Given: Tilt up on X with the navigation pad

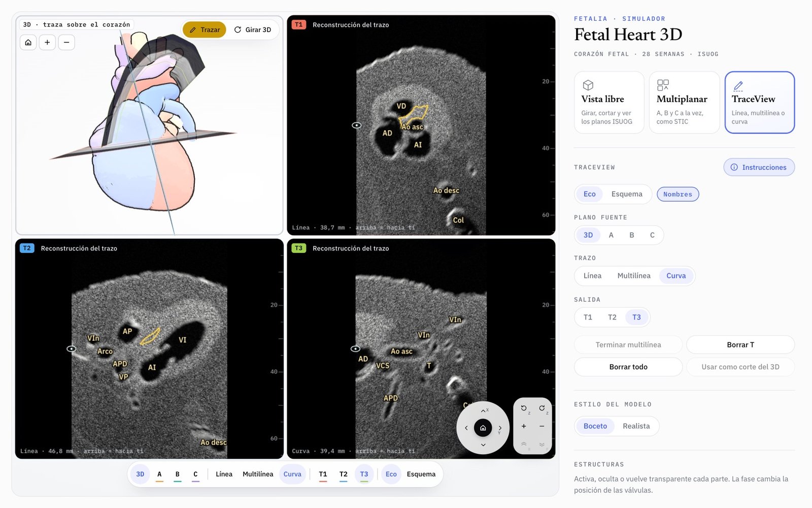Looking at the screenshot, I should tap(483, 410).
